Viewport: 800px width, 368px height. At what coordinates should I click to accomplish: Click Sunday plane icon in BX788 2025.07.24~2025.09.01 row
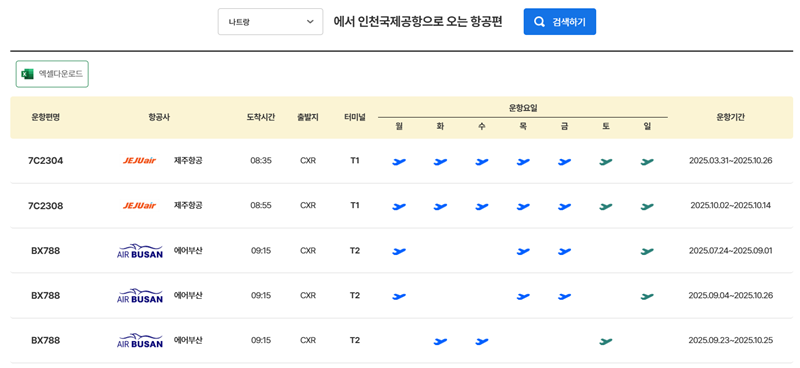pyautogui.click(x=647, y=251)
